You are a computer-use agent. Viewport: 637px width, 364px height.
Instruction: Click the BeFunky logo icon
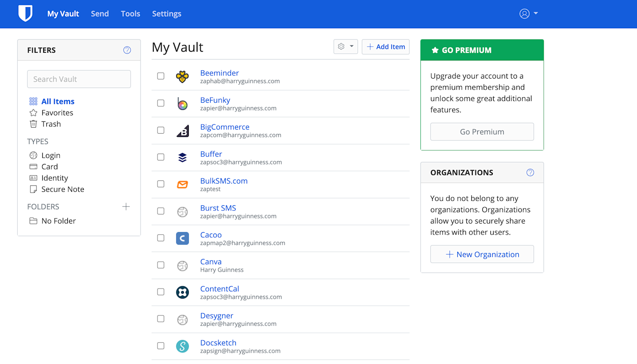[182, 104]
